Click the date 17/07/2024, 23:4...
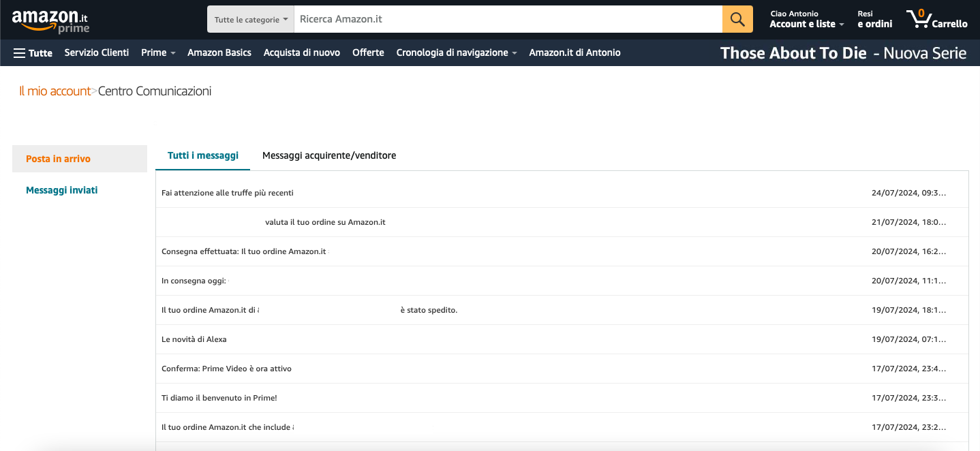Image resolution: width=980 pixels, height=451 pixels. click(908, 369)
